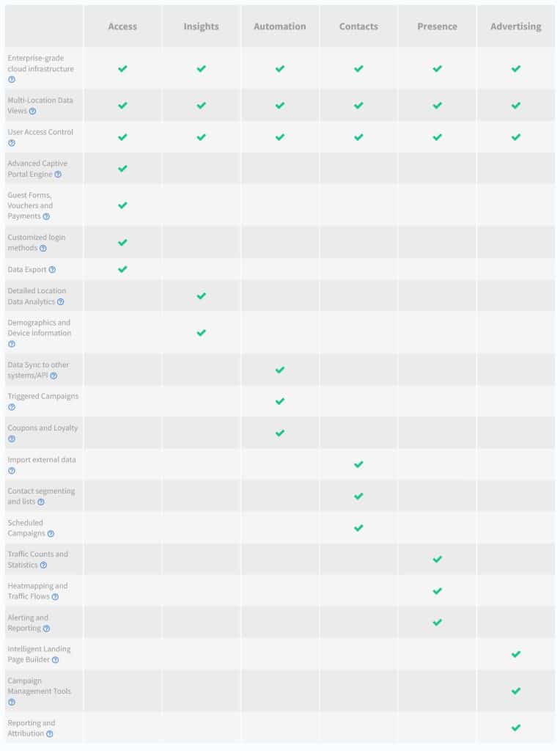The height and width of the screenshot is (751, 560).
Task: Show tooltip for Reporting and Attribution
Action: pyautogui.click(x=50, y=733)
